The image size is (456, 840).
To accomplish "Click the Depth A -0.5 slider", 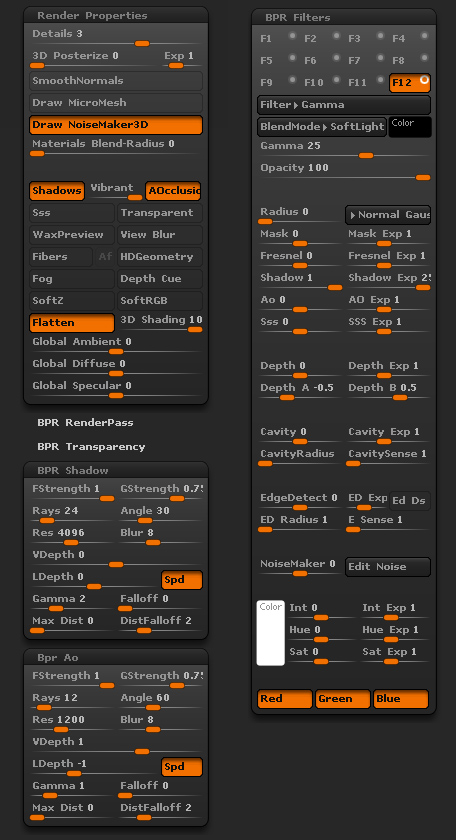I will click(x=300, y=392).
